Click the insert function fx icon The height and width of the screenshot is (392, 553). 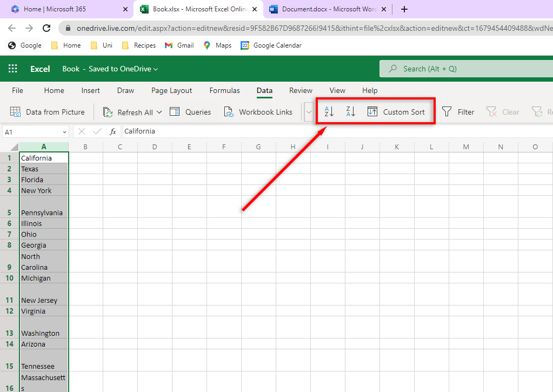(113, 131)
